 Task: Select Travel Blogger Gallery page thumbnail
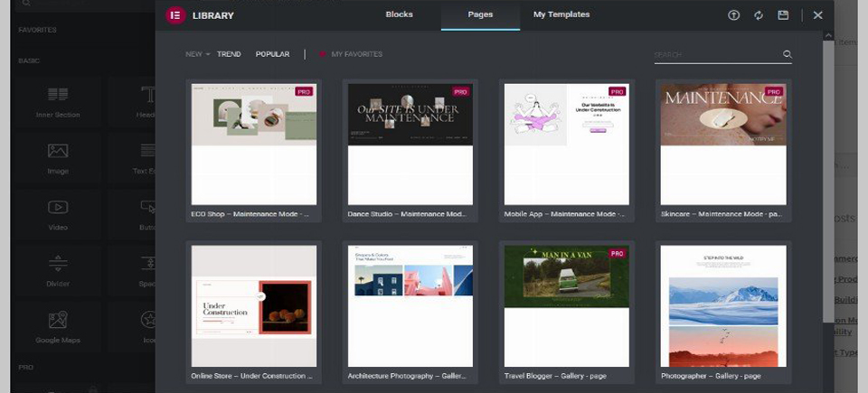click(x=566, y=305)
